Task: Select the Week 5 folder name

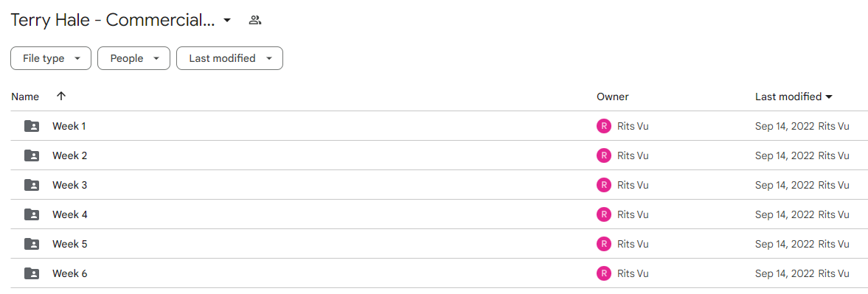Action: 70,244
